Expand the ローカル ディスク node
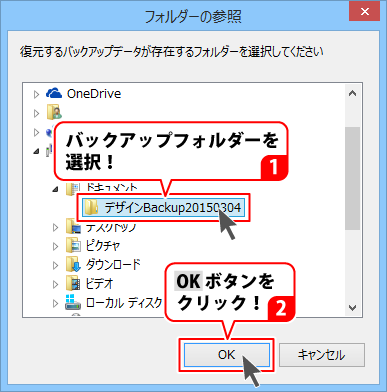Viewport: 387px width, 392px height. click(55, 303)
